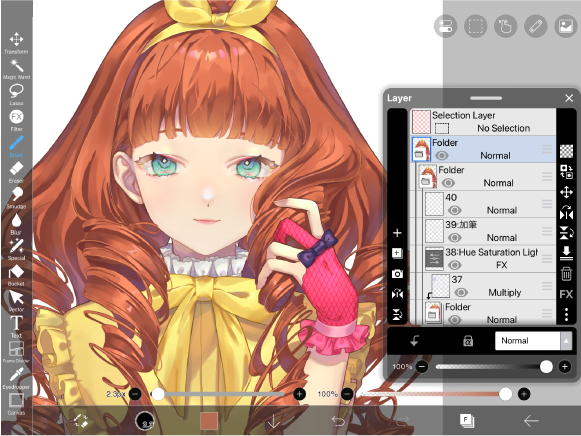Hide the selected top Folder layer
Viewport: 581px width, 436px height.
point(441,156)
